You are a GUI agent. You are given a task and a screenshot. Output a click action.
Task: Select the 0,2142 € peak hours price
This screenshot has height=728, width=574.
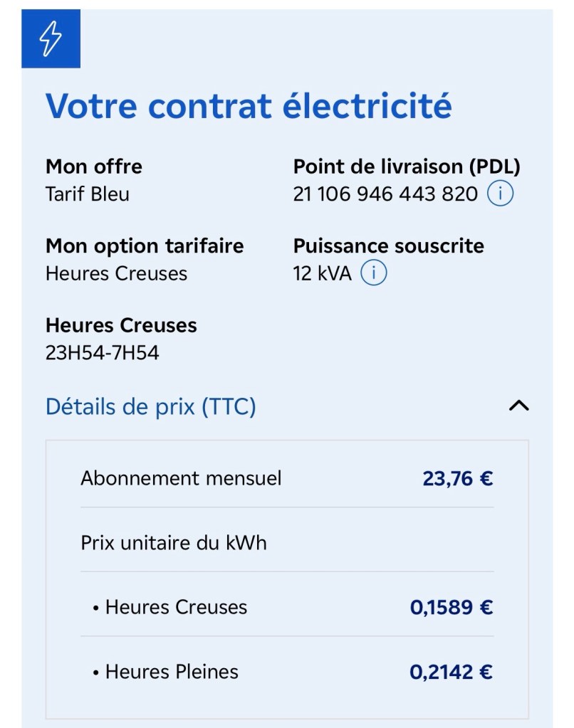tap(452, 672)
